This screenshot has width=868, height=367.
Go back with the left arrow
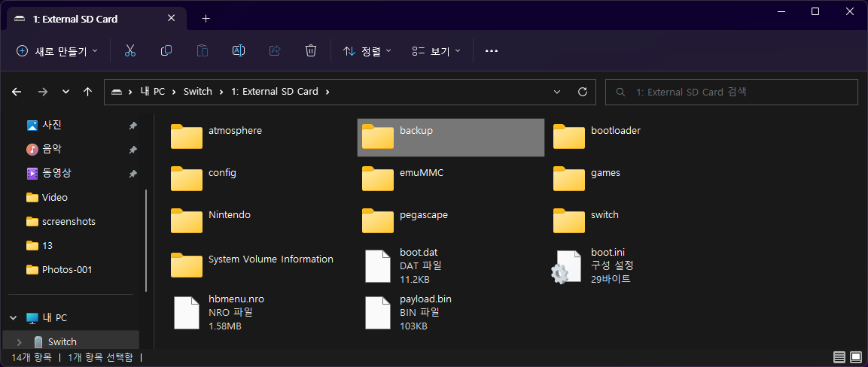coord(17,92)
